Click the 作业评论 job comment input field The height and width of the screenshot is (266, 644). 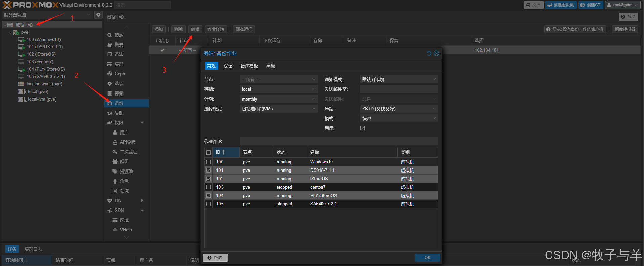pyautogui.click(x=339, y=142)
